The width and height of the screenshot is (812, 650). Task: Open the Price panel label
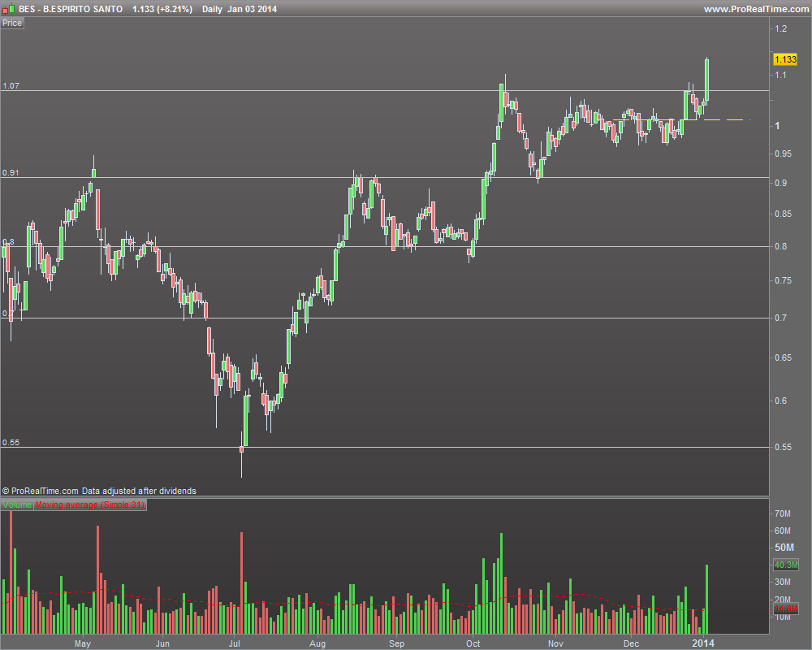click(x=12, y=23)
